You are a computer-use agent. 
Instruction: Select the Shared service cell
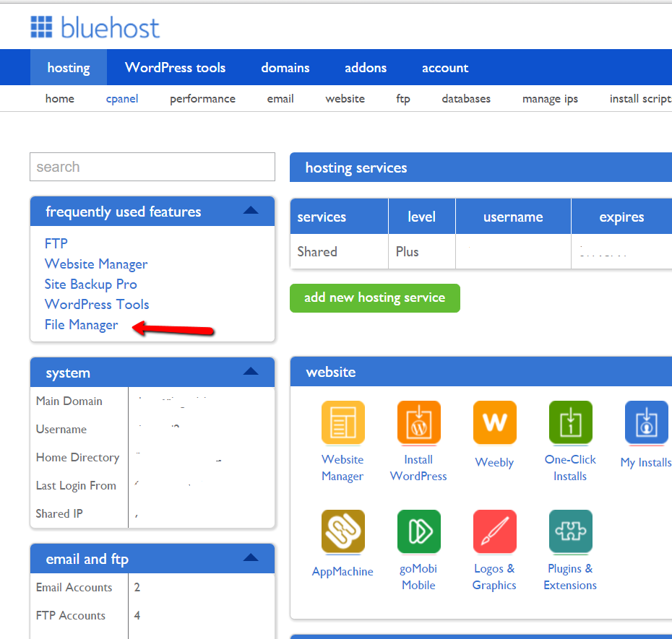pos(339,251)
